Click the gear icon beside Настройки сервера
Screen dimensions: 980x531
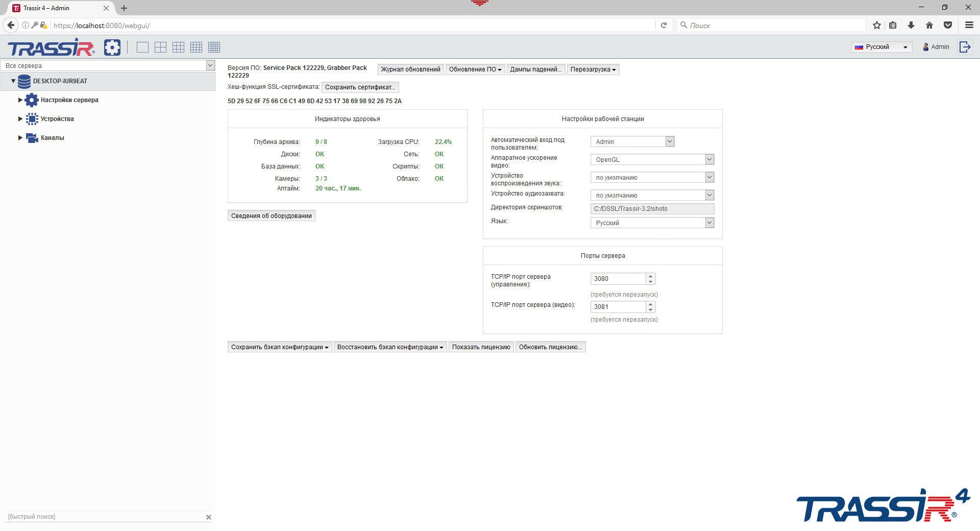tap(32, 100)
